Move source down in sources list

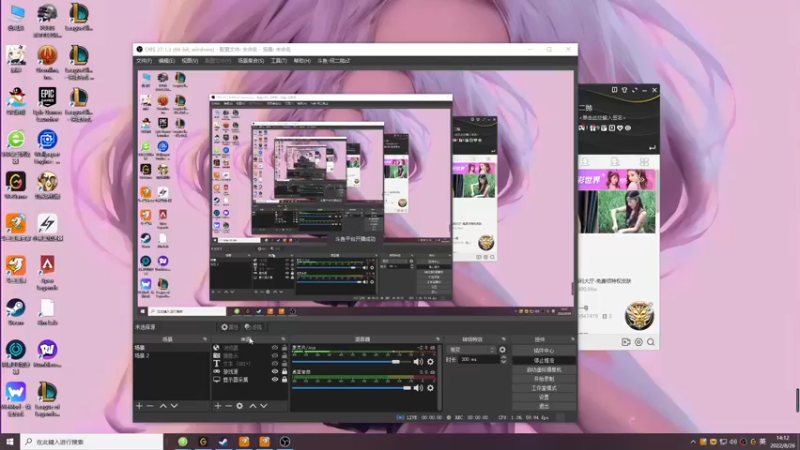264,406
